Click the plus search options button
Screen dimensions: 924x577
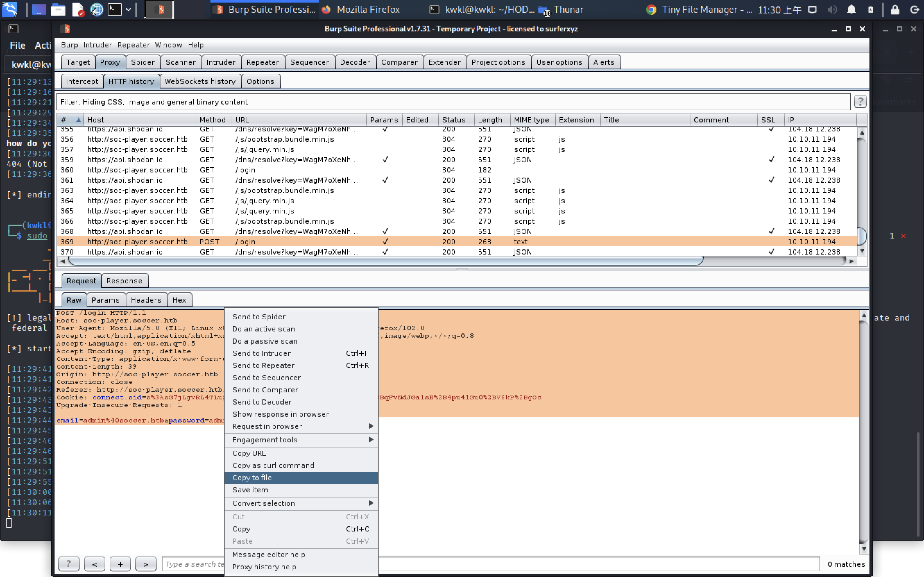coord(120,564)
